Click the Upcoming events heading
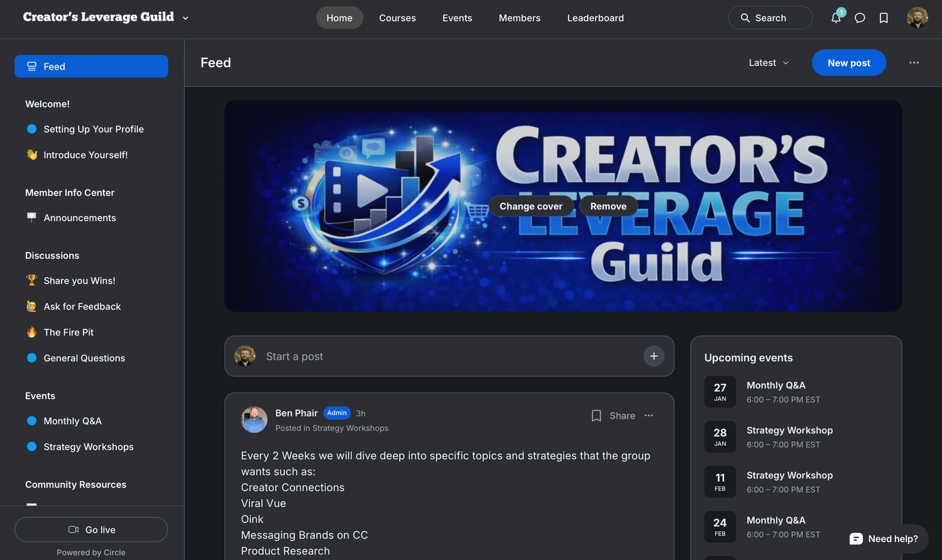This screenshot has height=560, width=942. [x=749, y=358]
